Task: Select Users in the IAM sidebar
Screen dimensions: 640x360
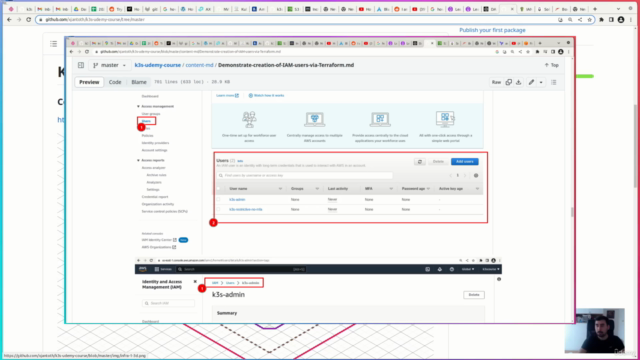Action: click(147, 121)
